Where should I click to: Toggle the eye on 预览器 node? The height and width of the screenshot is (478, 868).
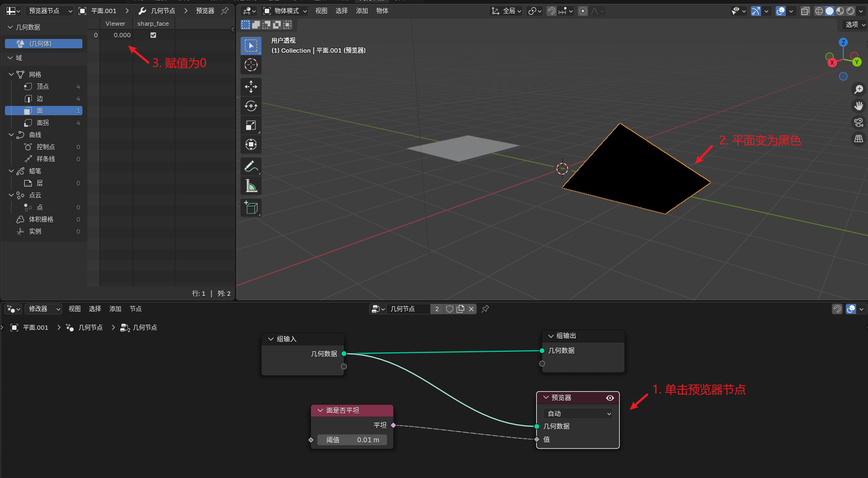[610, 398]
